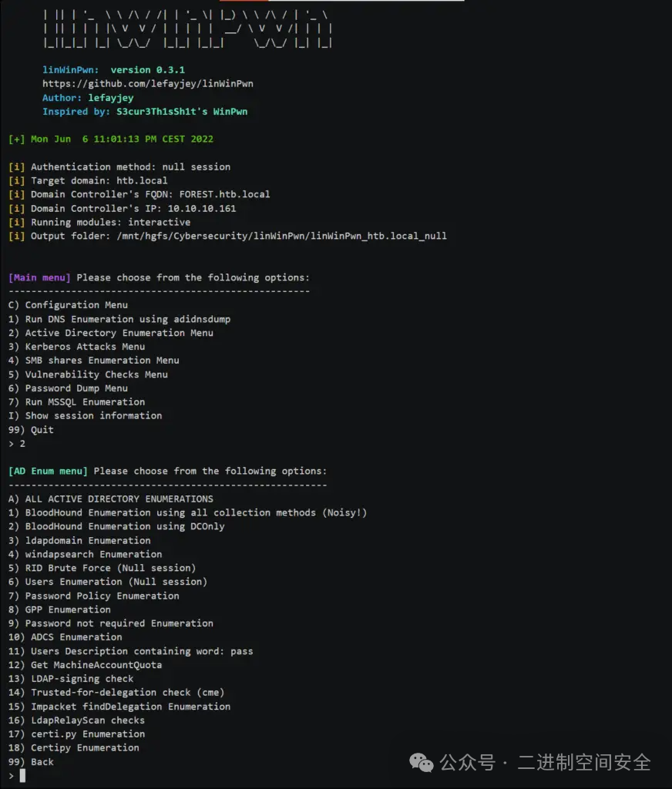Image resolution: width=672 pixels, height=789 pixels.
Task: Click 'C) Configuration Menu' option
Action: pyautogui.click(x=68, y=305)
